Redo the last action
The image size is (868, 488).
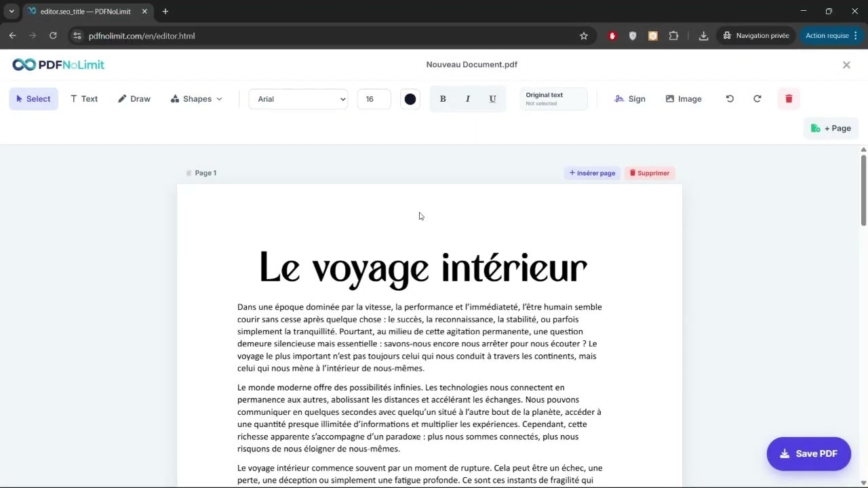pos(757,98)
